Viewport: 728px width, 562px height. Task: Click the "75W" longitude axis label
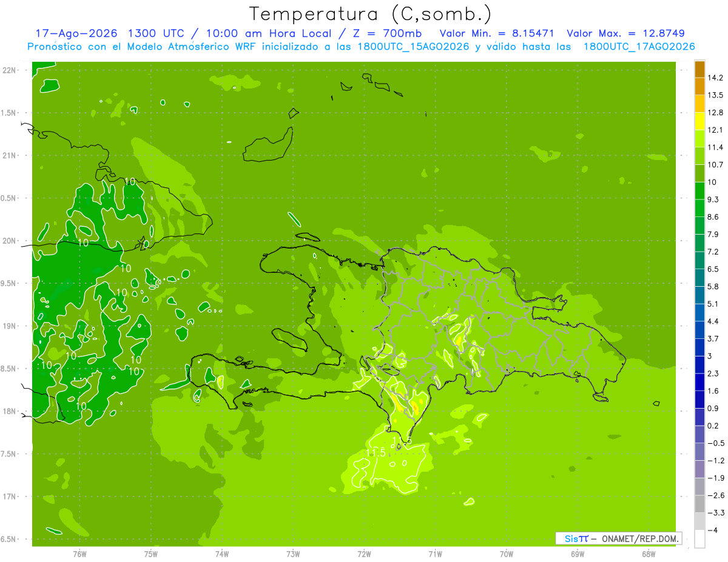[x=151, y=554]
